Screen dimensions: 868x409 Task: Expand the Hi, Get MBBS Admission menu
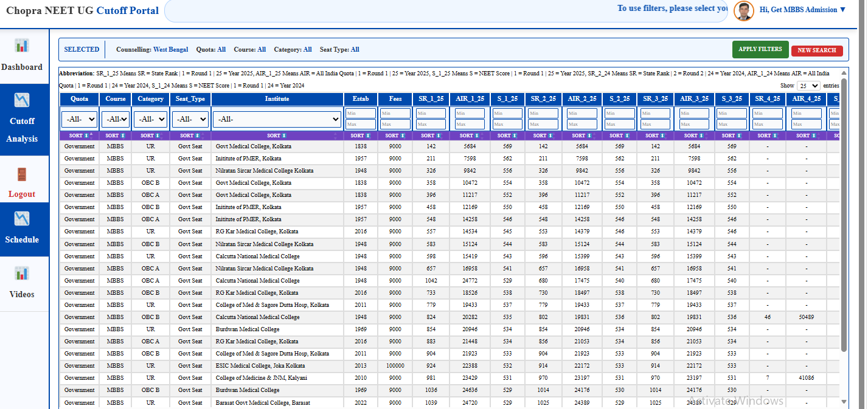[x=802, y=10]
